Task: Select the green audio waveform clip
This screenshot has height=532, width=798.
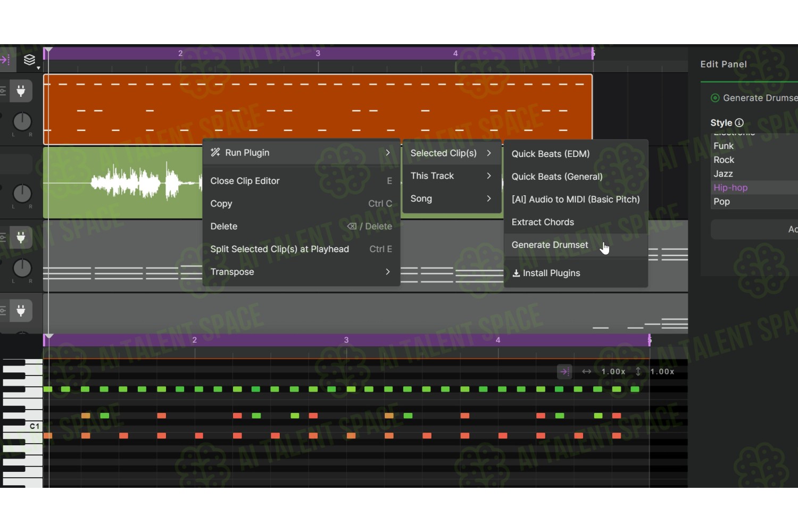Action: click(x=122, y=182)
